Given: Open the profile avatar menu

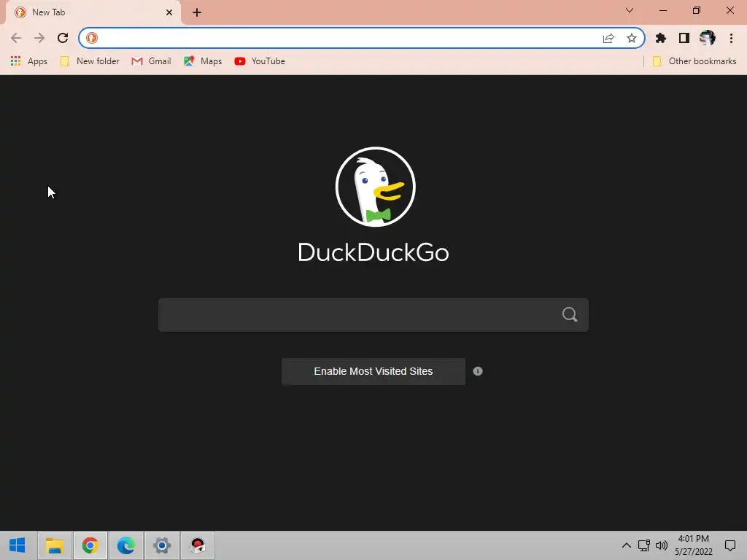Looking at the screenshot, I should [708, 38].
